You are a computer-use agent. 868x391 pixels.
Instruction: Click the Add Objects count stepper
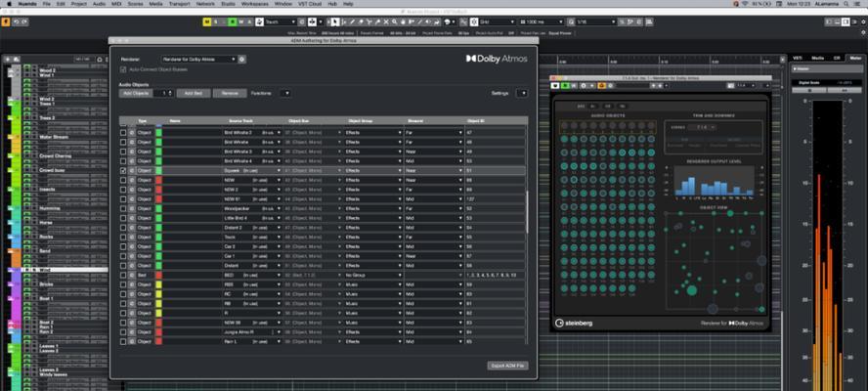(x=171, y=94)
